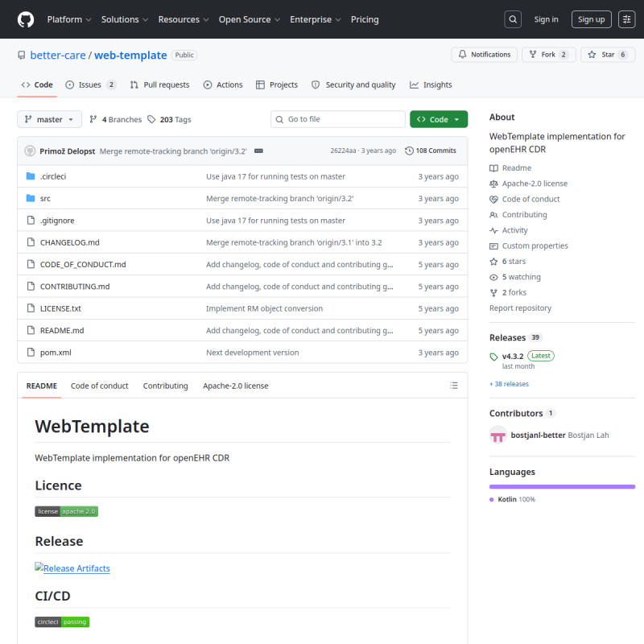Open 'Next development version' commit message
The height and width of the screenshot is (644, 644).
253,353
